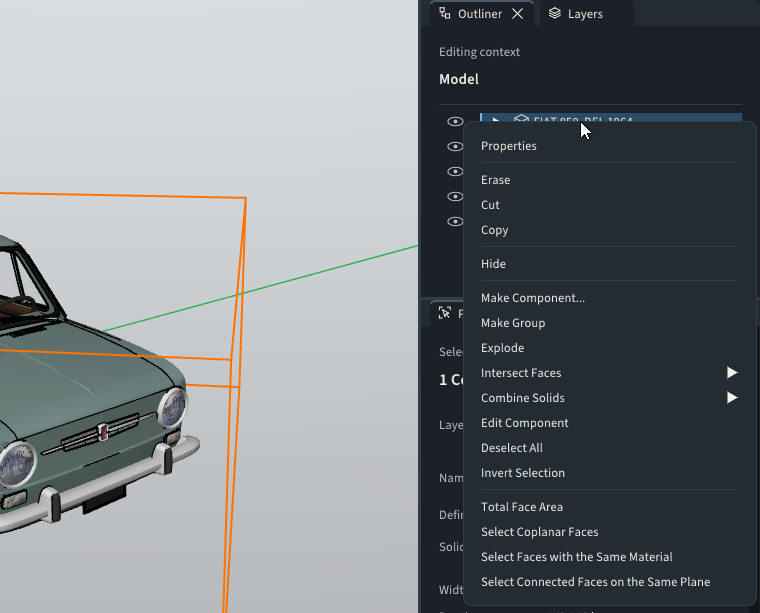Click the selection panel icon below the outliner
Viewport: 760px width, 613px height.
pos(444,313)
